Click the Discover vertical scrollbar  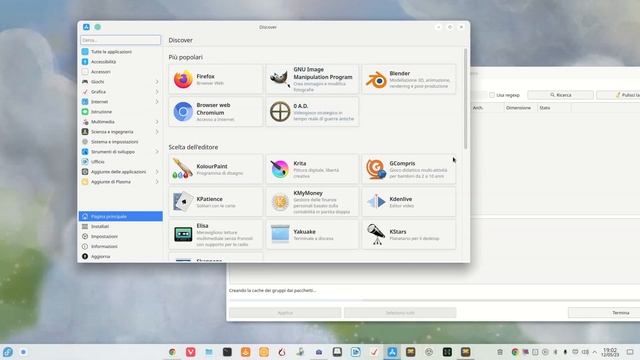tap(465, 98)
